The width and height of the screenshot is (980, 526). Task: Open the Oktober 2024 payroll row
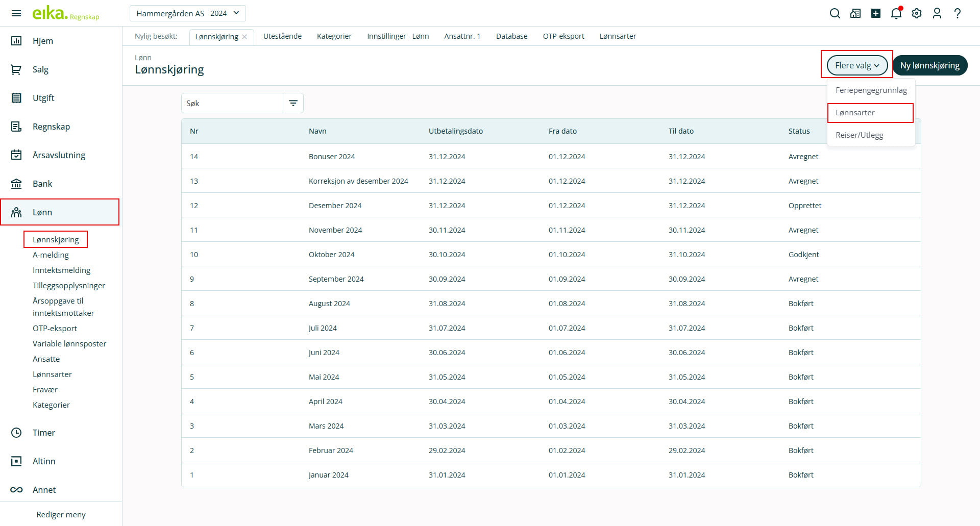coord(551,255)
